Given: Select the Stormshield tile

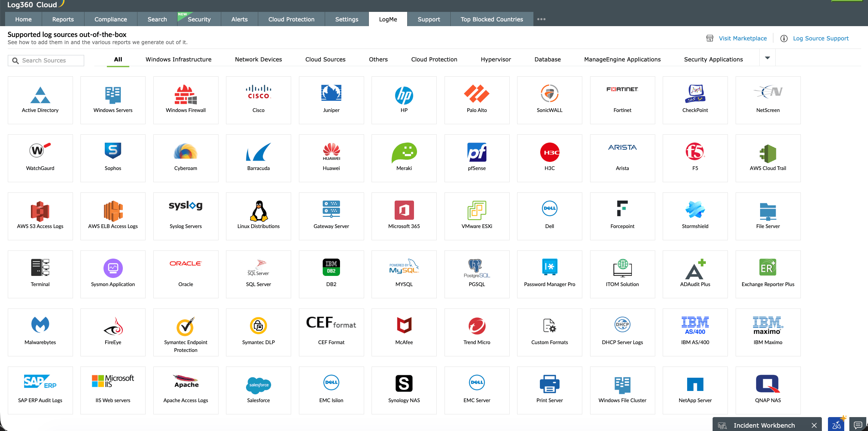Looking at the screenshot, I should (695, 216).
